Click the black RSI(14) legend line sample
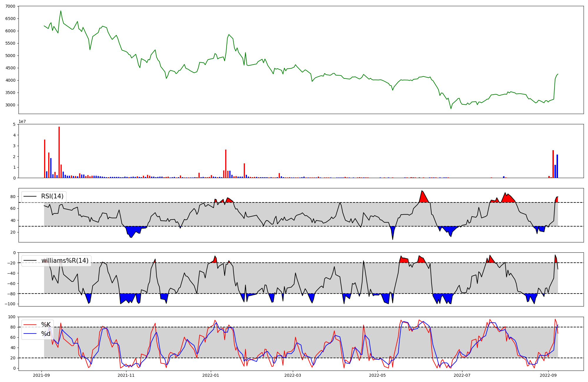 click(30, 196)
